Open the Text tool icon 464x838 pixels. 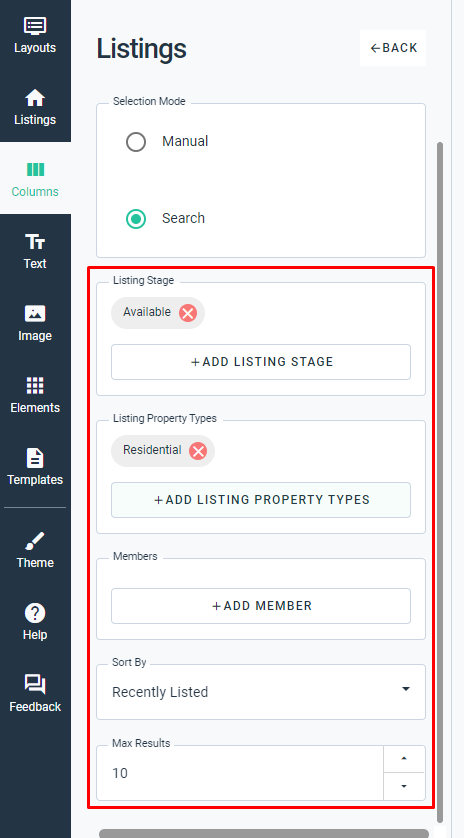tap(35, 242)
